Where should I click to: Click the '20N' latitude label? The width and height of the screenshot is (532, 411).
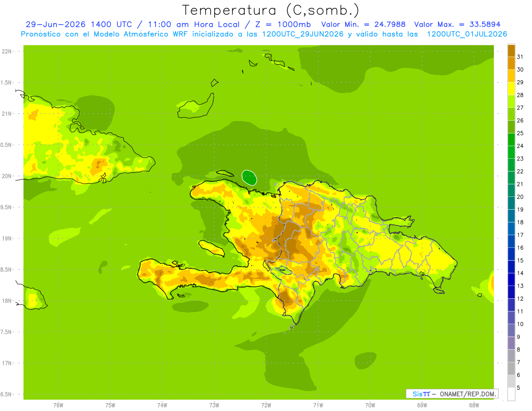tap(7, 176)
